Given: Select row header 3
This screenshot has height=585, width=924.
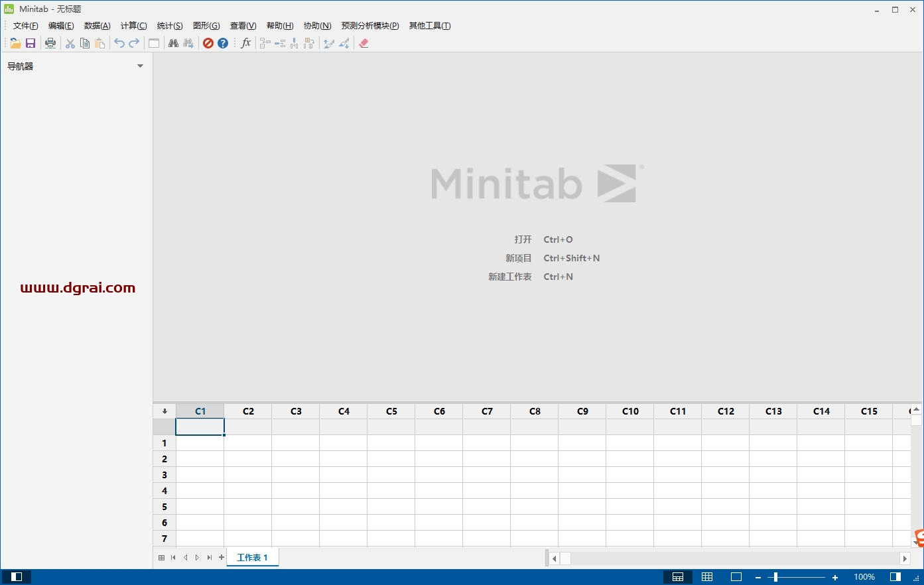Looking at the screenshot, I should click(x=165, y=475).
